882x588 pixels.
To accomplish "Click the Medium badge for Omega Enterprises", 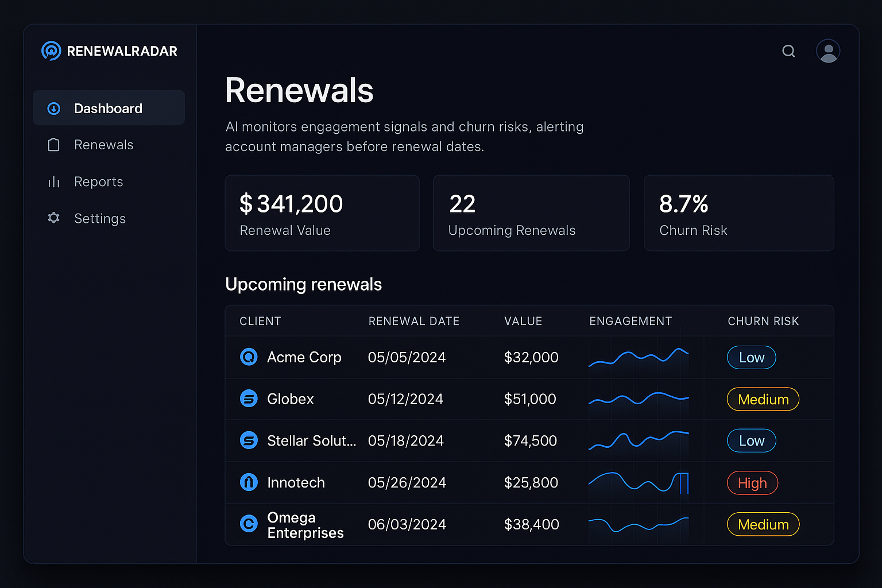I will click(x=763, y=524).
